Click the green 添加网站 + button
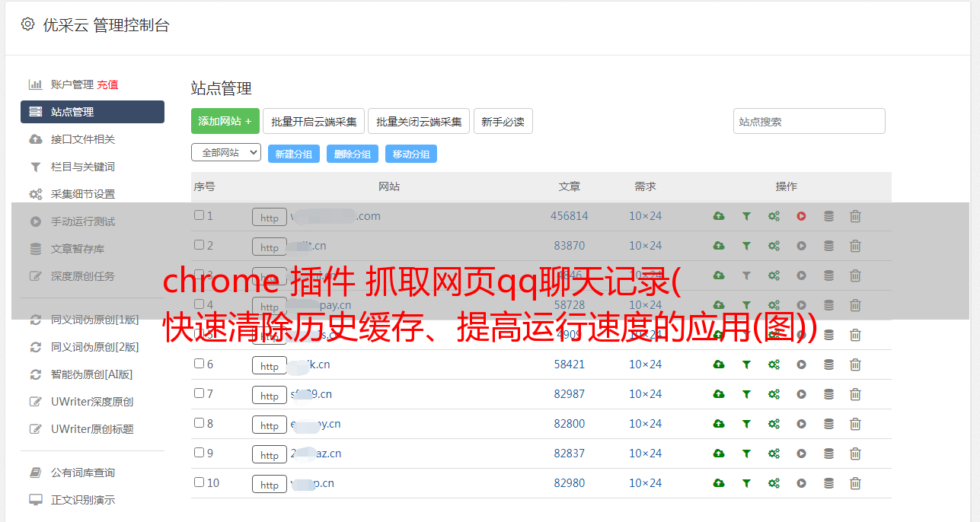 (x=225, y=121)
